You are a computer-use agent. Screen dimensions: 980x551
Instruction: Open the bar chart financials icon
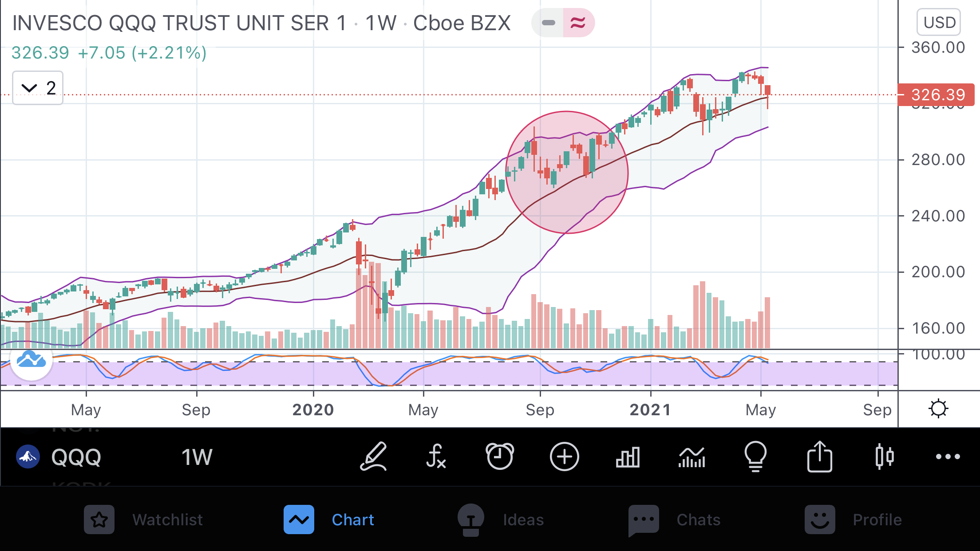pyautogui.click(x=628, y=457)
